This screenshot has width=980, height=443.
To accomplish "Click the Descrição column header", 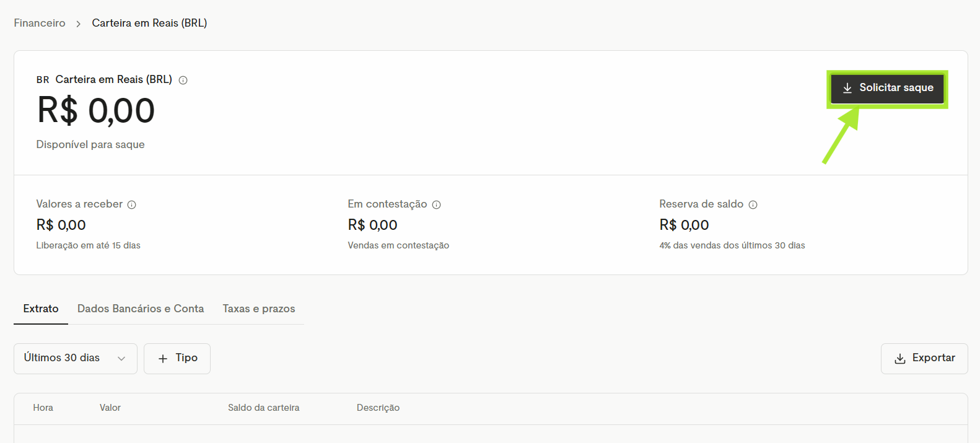I will click(378, 408).
